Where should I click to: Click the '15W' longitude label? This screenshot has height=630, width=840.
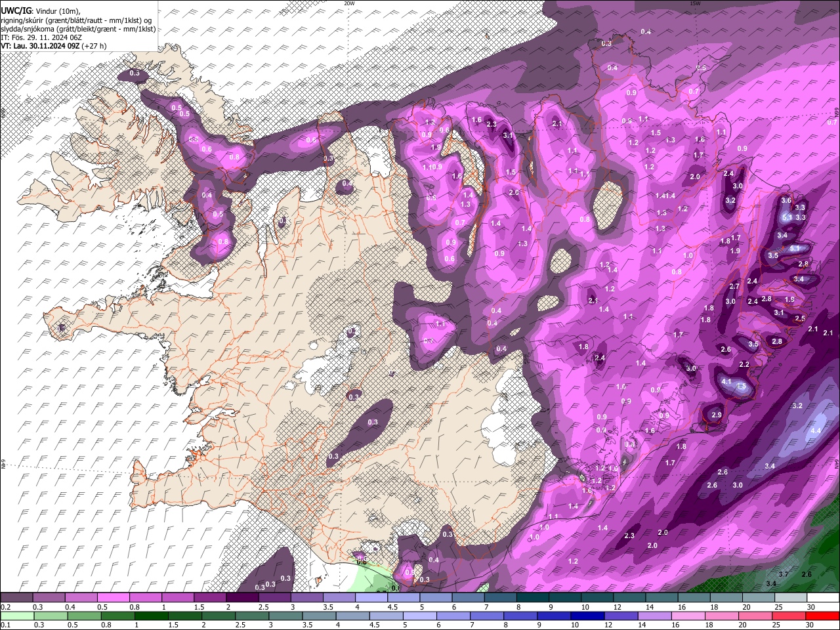click(695, 3)
